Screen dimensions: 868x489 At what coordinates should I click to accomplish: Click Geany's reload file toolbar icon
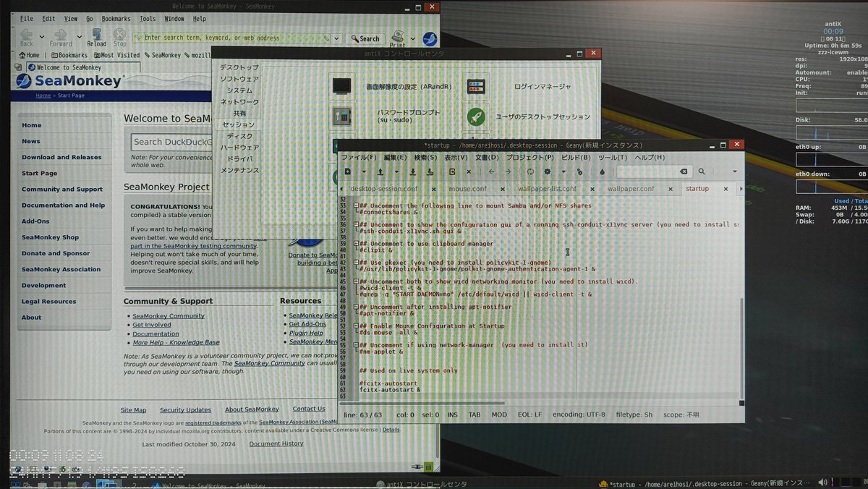[x=452, y=171]
